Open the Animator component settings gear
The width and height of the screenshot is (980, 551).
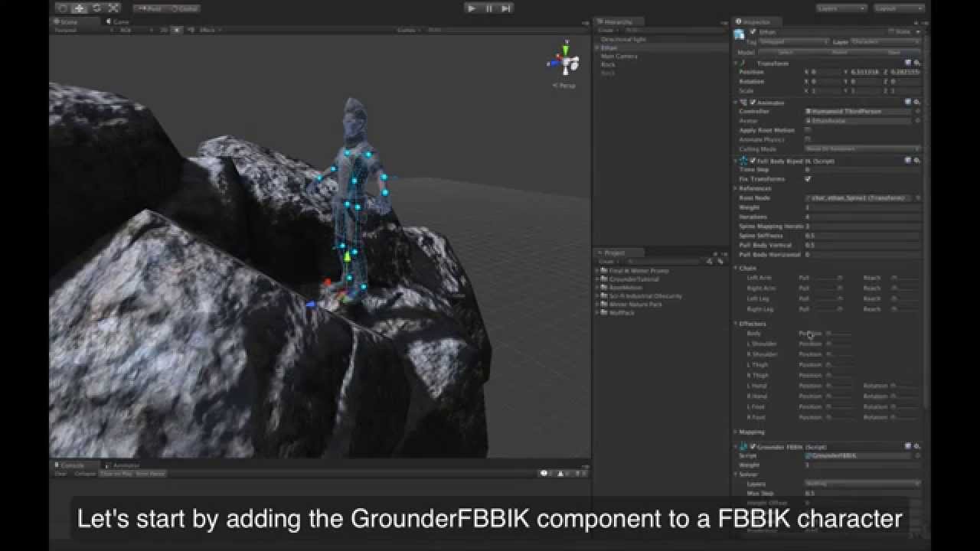pyautogui.click(x=916, y=102)
